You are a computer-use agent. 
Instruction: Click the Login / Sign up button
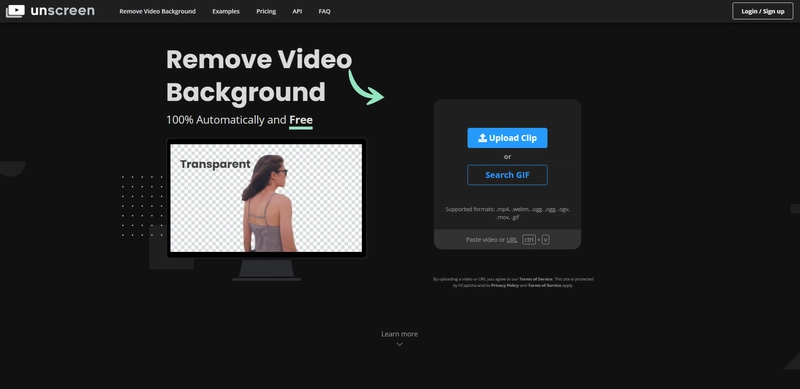pyautogui.click(x=763, y=11)
